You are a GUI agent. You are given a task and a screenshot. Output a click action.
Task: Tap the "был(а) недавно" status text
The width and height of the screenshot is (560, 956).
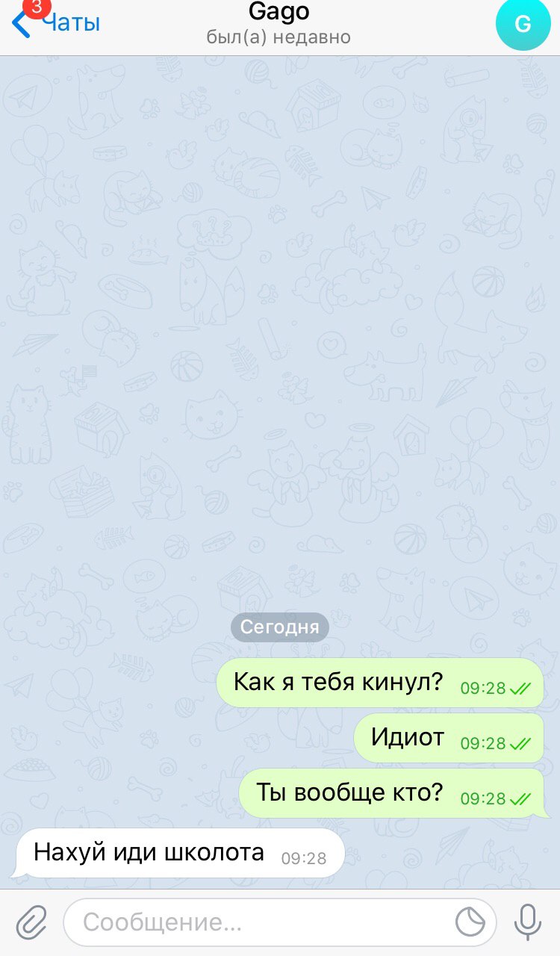[x=279, y=37]
